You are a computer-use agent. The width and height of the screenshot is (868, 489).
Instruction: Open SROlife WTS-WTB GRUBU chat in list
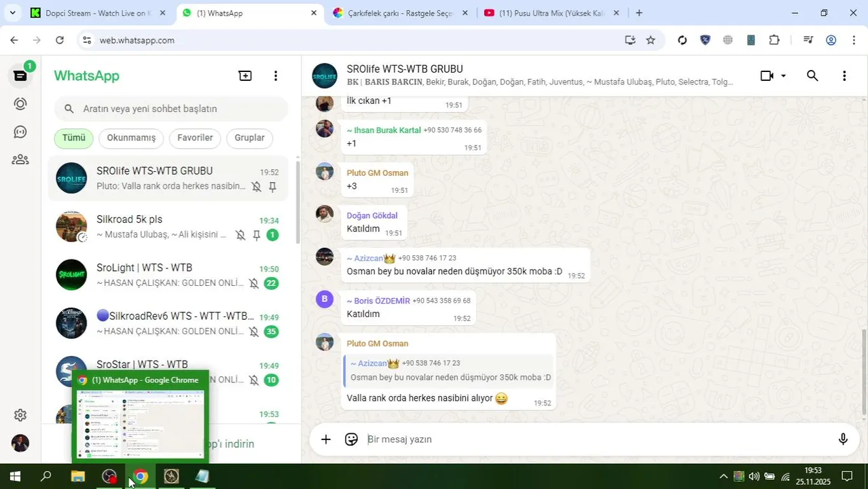coord(168,178)
